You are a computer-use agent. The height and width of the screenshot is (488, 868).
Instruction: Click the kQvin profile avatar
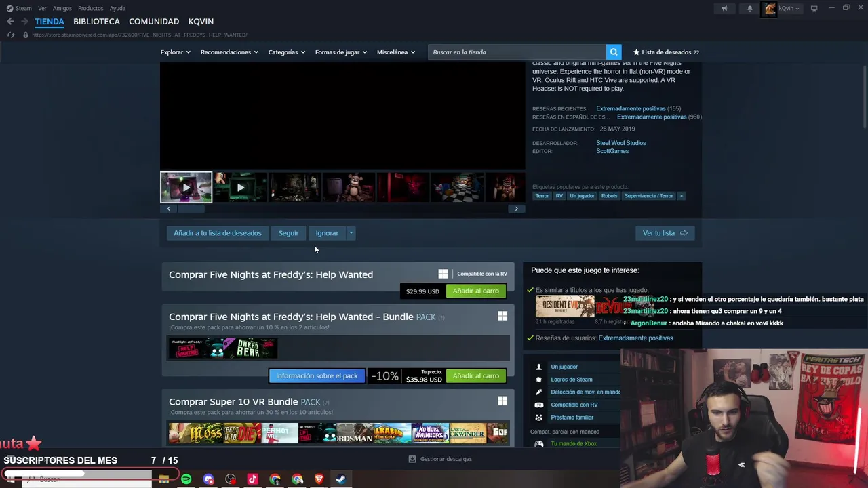tap(770, 9)
